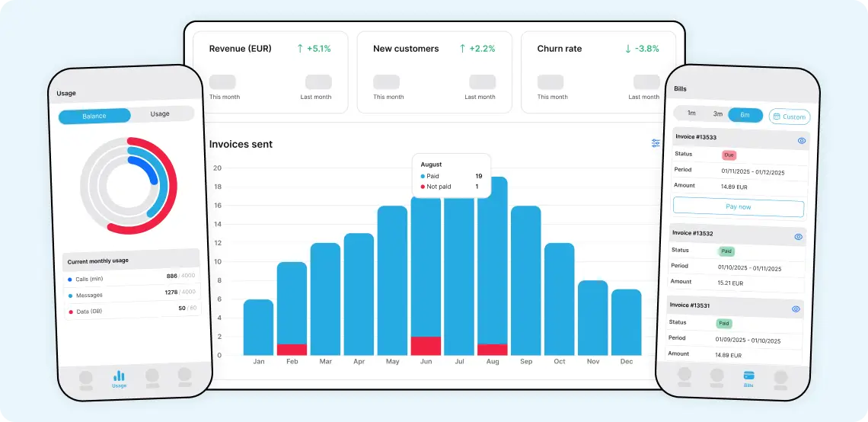The width and height of the screenshot is (868, 422).
Task: View invoice #13532 with eye icon
Action: [x=798, y=237]
